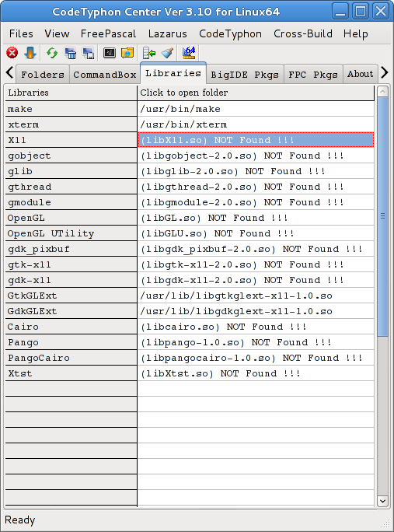Open the CodeTyphon menu

tap(230, 33)
